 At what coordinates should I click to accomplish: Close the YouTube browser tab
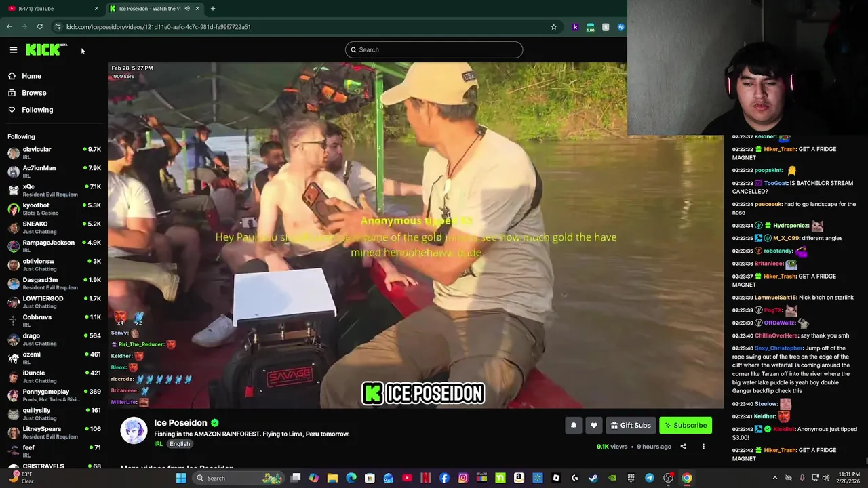(96, 9)
